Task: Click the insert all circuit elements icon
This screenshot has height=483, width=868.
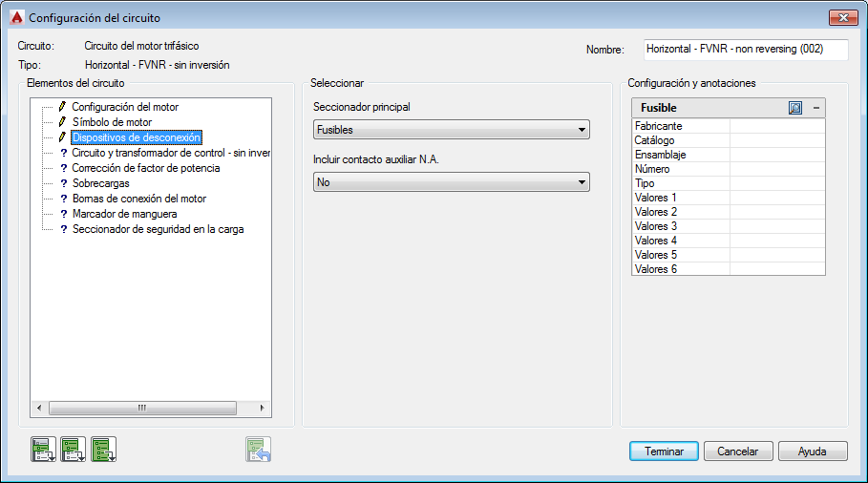Action: [x=104, y=449]
